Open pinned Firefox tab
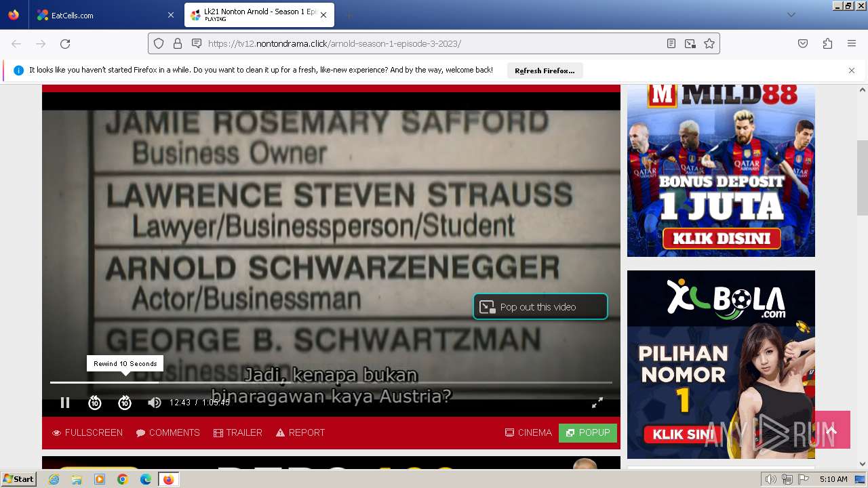The width and height of the screenshot is (868, 488). 14,15
